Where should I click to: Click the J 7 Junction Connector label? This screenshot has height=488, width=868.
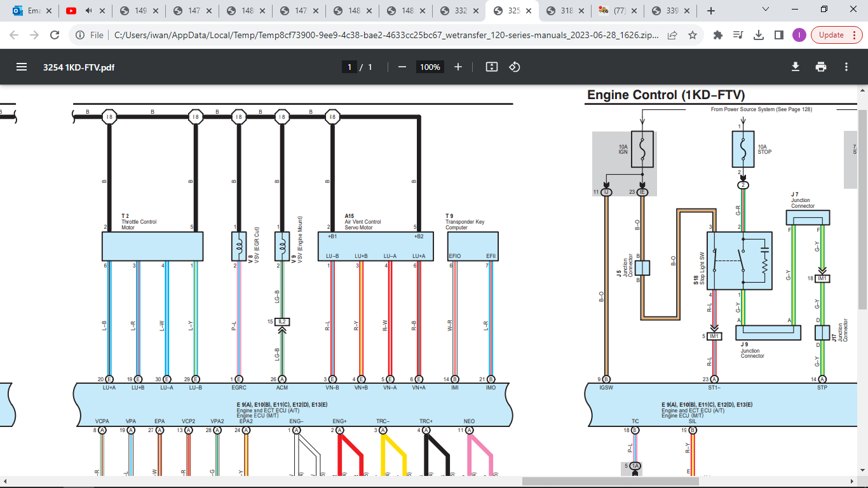803,200
